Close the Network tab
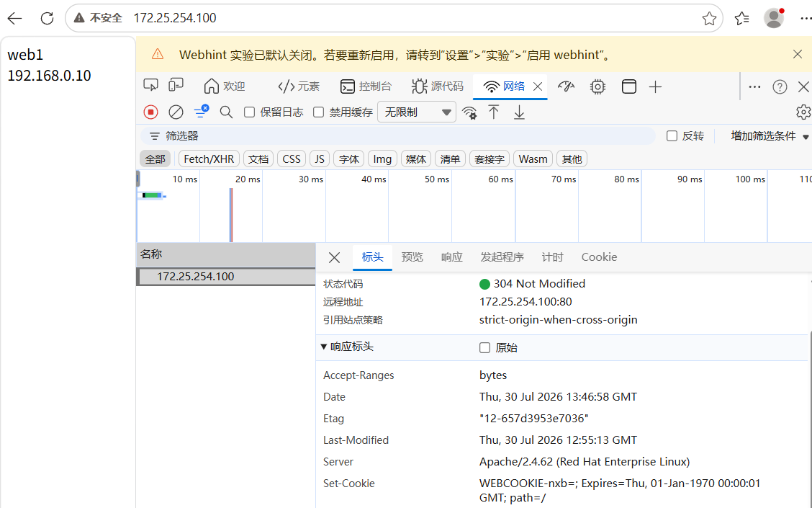Viewport: 812px width, 508px height. 538,86
